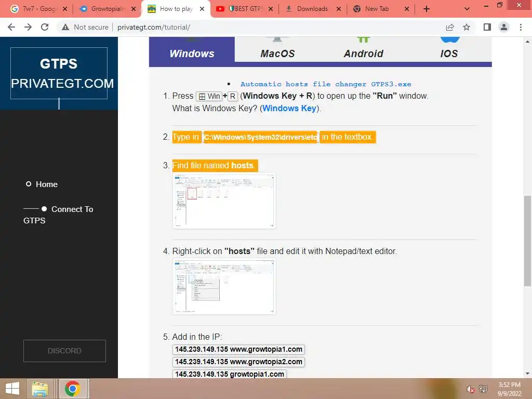Switch to the BEST GTPS YouTube tab
The height and width of the screenshot is (399, 532).
tap(244, 9)
